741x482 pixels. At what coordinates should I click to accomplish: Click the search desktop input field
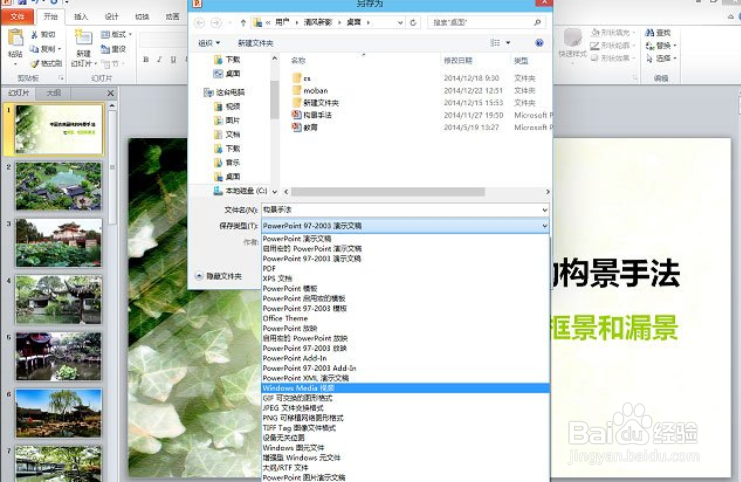[481, 23]
